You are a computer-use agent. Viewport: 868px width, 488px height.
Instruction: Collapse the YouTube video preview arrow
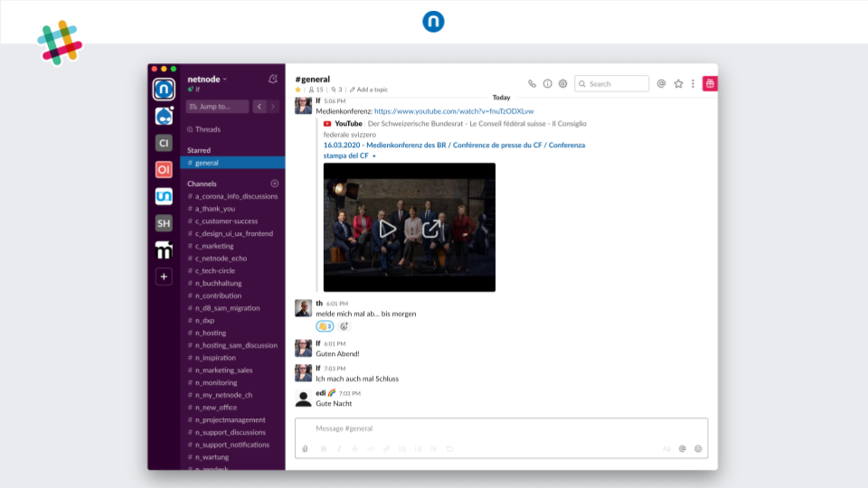[x=374, y=156]
